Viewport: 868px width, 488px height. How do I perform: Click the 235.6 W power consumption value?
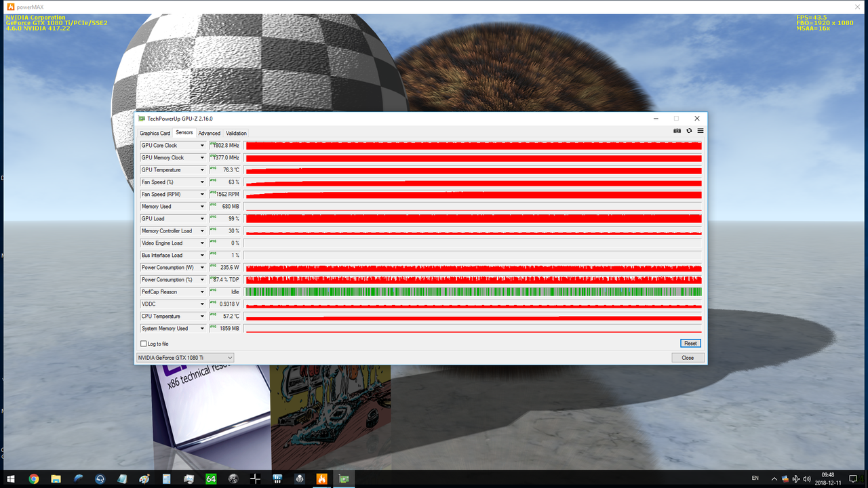point(225,268)
